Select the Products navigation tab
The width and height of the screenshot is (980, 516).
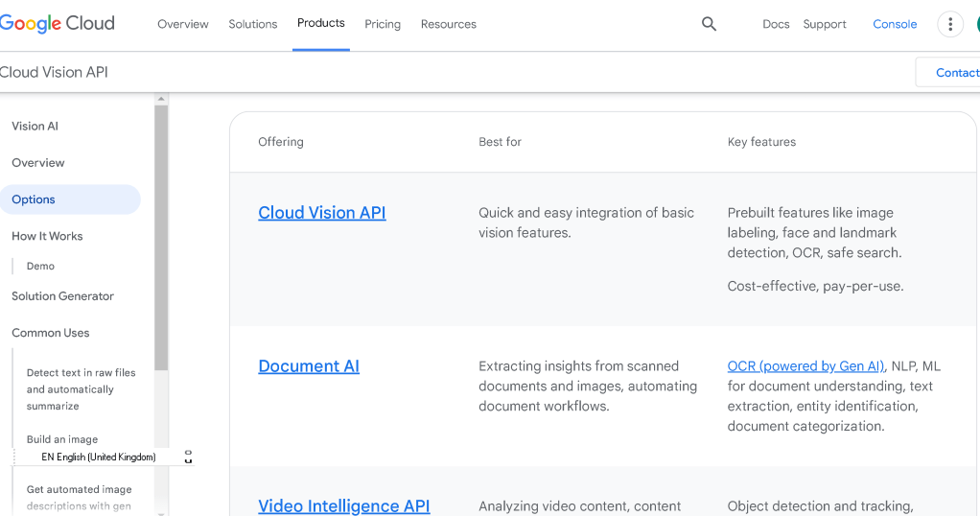[321, 23]
